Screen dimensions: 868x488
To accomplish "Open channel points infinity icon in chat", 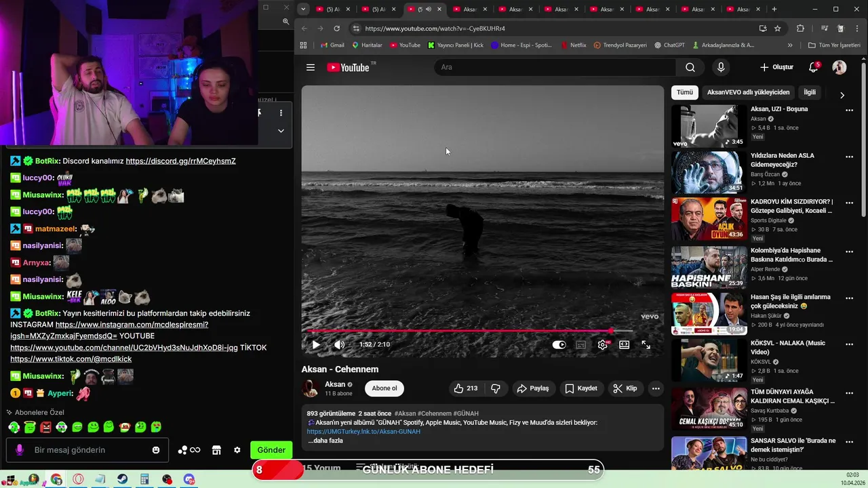I will click(x=189, y=450).
